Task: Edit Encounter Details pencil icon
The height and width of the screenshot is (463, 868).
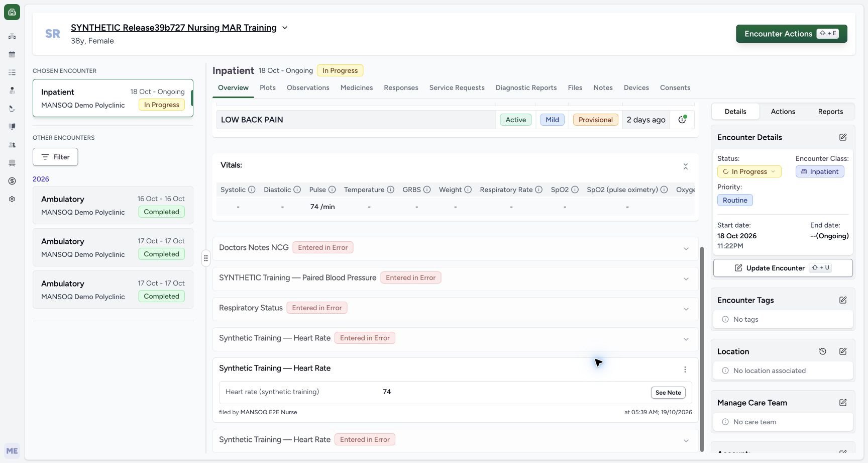Action: (843, 137)
